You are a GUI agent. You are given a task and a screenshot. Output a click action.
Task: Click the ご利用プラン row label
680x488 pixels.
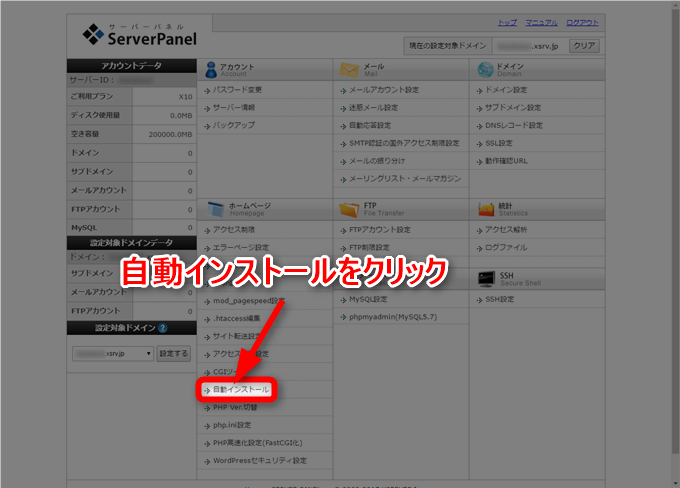click(92, 96)
